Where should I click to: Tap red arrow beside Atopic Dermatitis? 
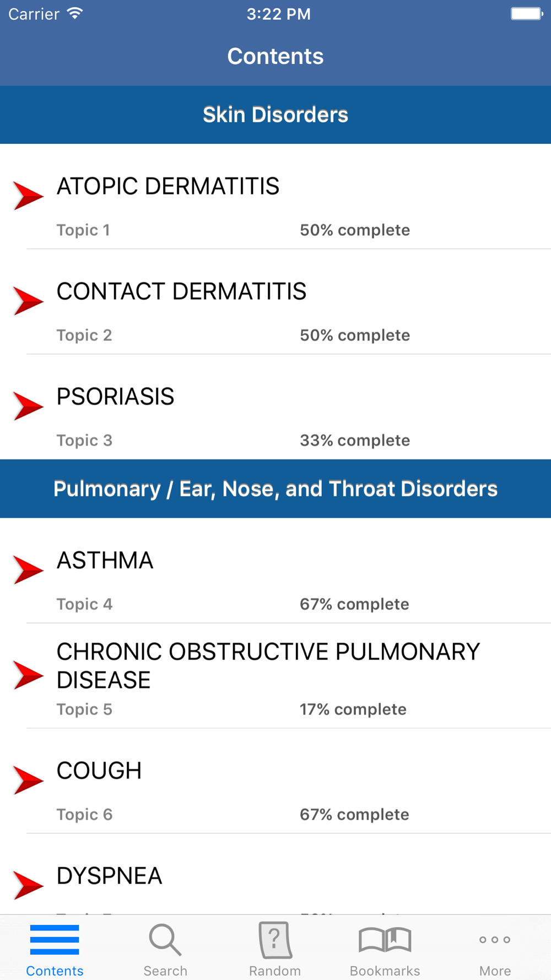click(x=28, y=196)
